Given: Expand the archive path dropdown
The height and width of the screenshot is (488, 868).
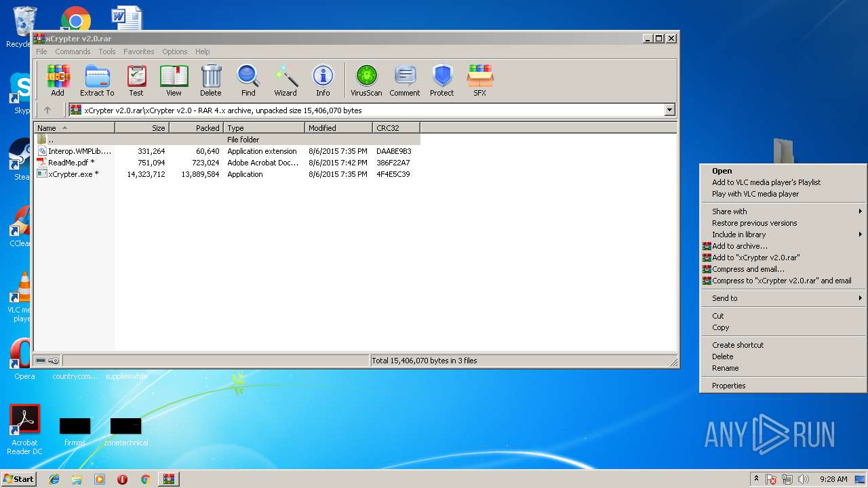Looking at the screenshot, I should coord(670,110).
